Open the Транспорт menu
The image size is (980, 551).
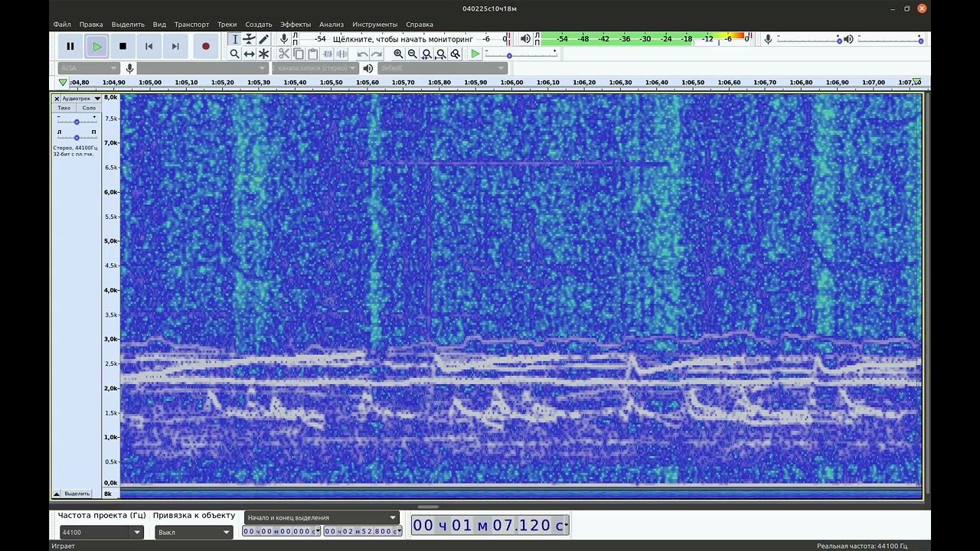point(191,24)
